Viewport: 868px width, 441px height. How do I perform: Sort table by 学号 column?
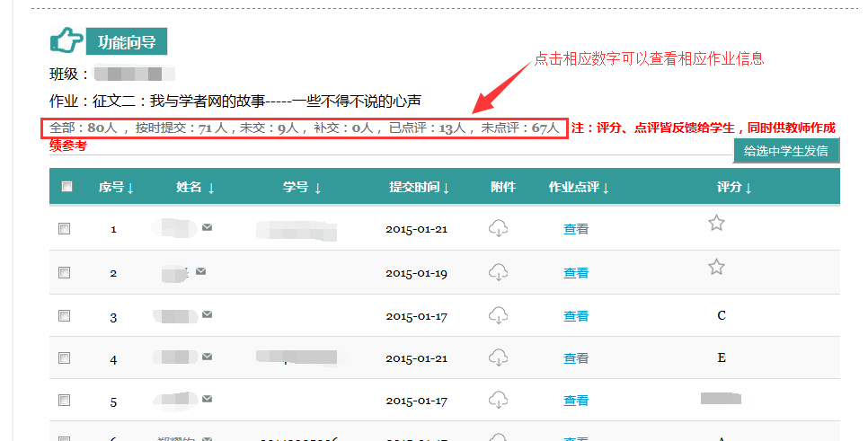click(x=302, y=188)
